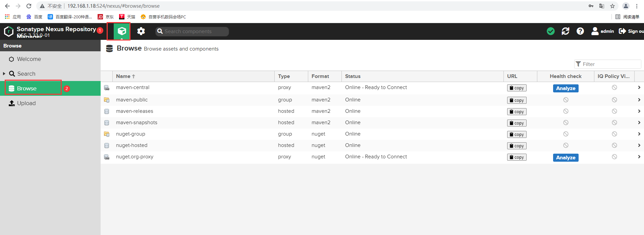Expand the maven-releases row chevron

pos(639,111)
